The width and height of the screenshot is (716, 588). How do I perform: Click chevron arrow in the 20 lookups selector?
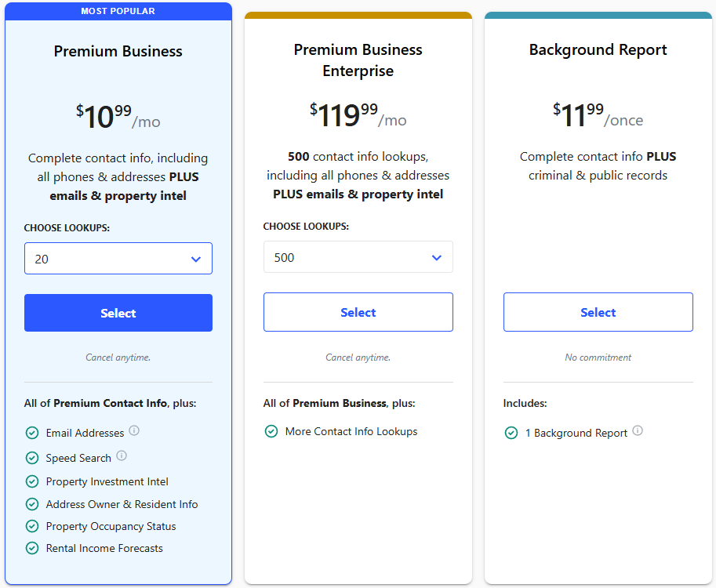[x=196, y=260]
